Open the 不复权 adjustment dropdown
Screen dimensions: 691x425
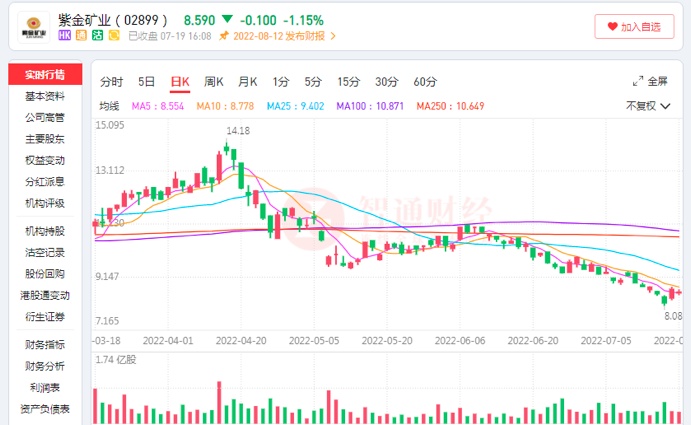646,105
